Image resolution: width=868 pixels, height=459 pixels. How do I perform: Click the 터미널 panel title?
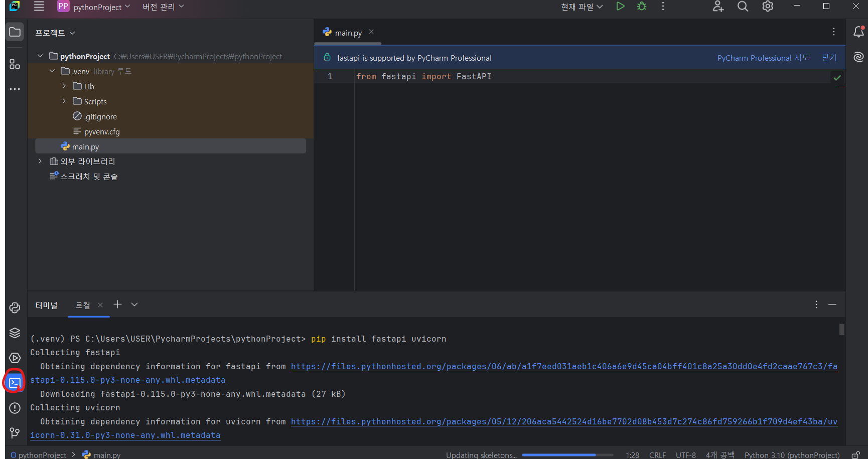point(46,305)
